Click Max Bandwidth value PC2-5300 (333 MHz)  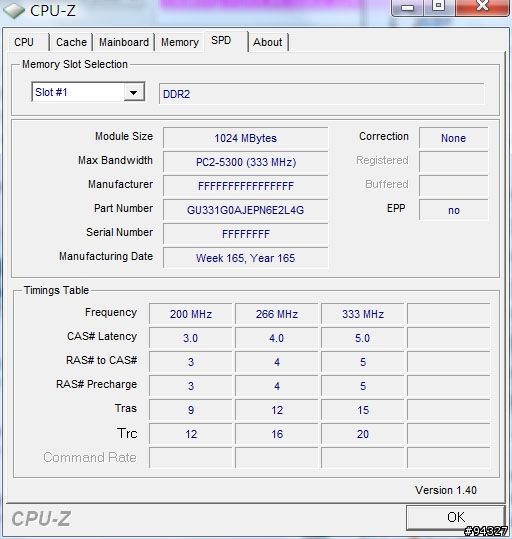(246, 162)
